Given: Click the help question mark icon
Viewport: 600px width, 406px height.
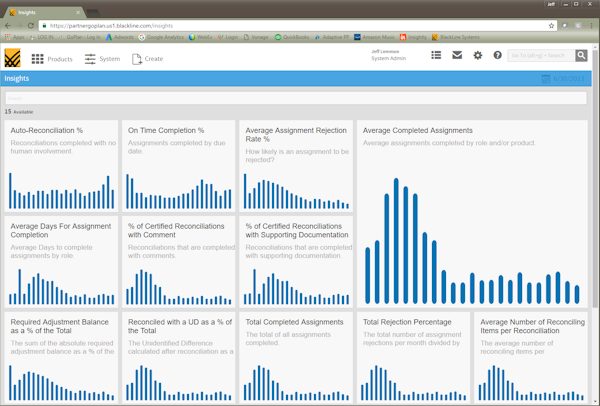Looking at the screenshot, I should (x=497, y=56).
